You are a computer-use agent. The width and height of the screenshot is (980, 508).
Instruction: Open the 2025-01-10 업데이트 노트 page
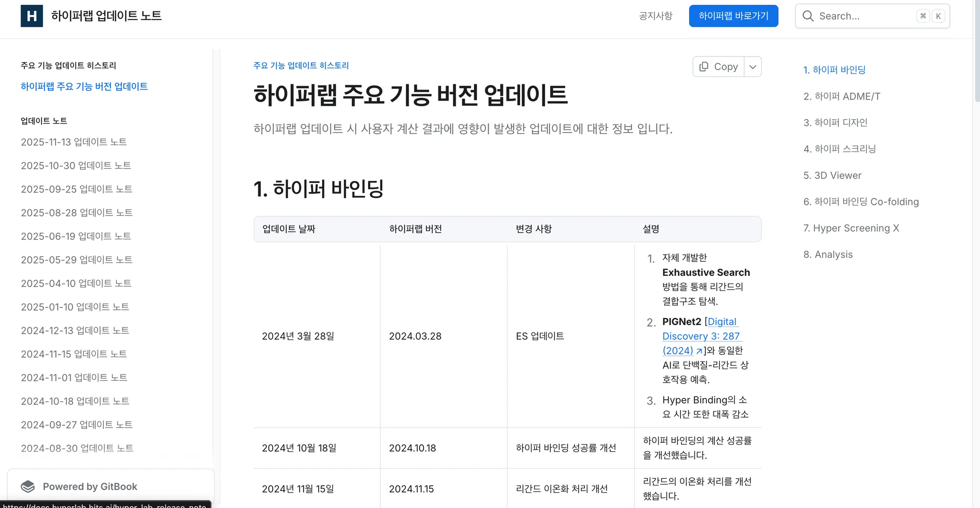coord(75,306)
